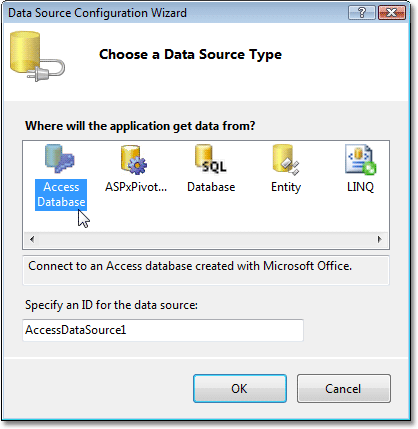This screenshot has height=429, width=418.
Task: Choose the LINQ data source icon
Action: click(x=360, y=160)
